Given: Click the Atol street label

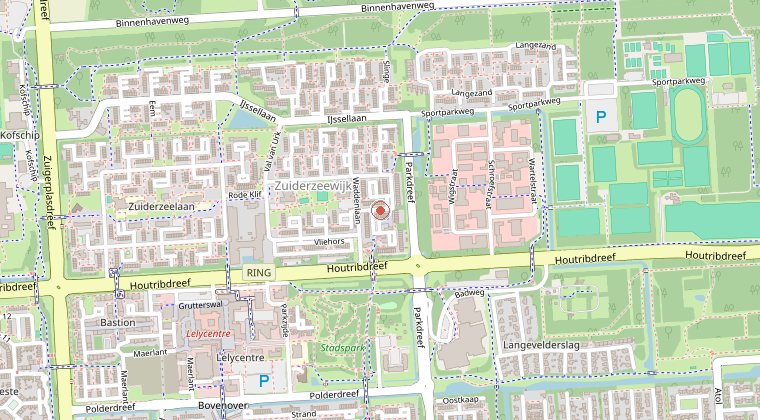Looking at the screenshot, I should [718, 396].
